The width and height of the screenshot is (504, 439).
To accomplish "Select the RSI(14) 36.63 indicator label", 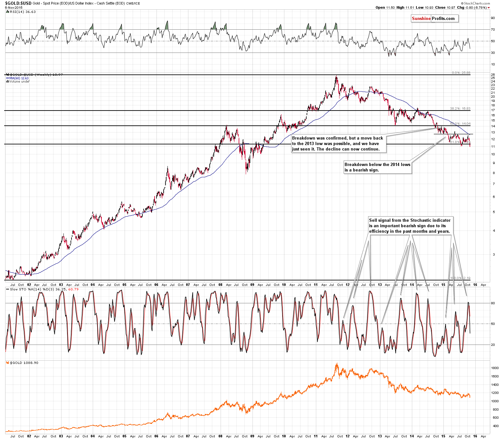I will 22,12.
